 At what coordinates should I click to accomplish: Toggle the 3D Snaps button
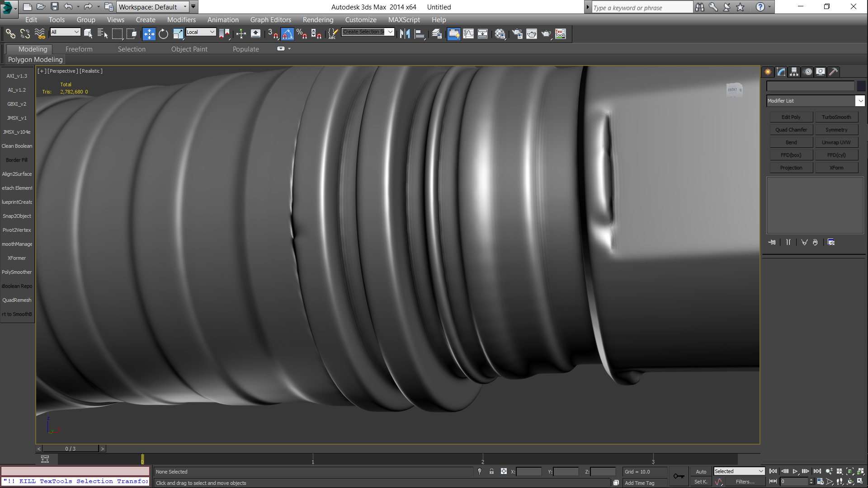click(273, 34)
